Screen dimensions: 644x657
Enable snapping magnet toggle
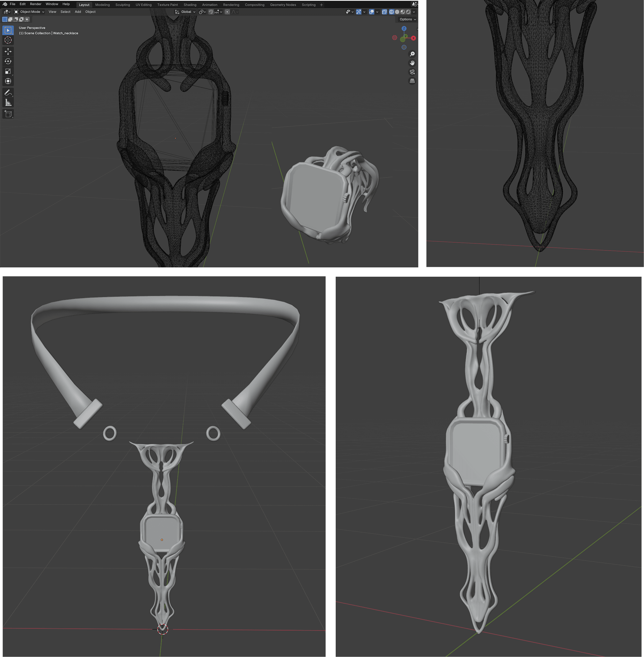(211, 12)
